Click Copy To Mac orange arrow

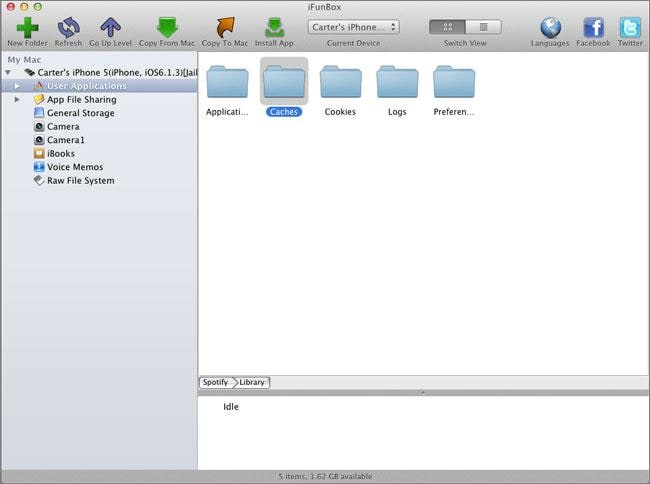click(225, 27)
